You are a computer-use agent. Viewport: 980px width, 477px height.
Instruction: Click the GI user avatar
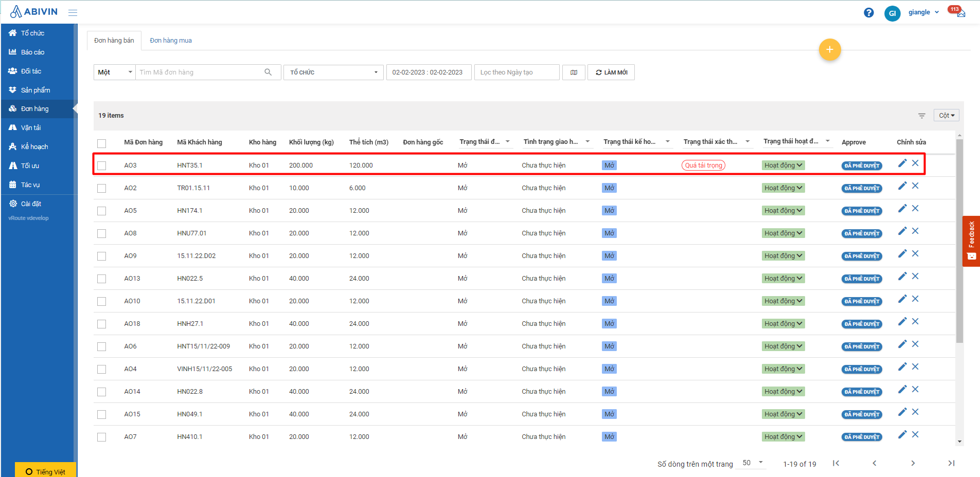[892, 13]
